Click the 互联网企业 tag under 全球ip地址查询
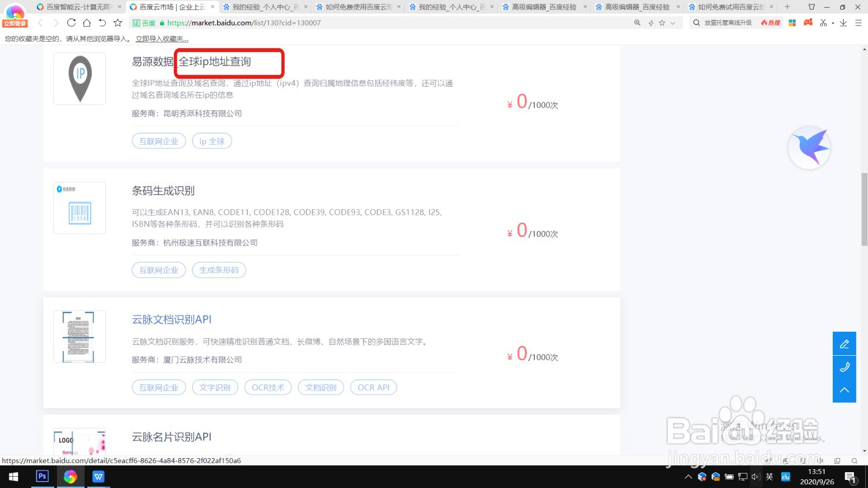Viewport: 868px width, 488px height. 159,141
